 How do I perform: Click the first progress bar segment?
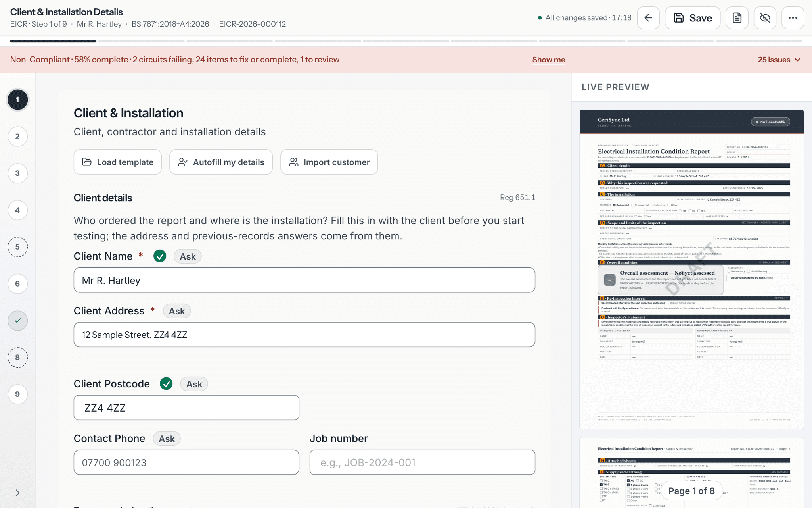coord(53,41)
